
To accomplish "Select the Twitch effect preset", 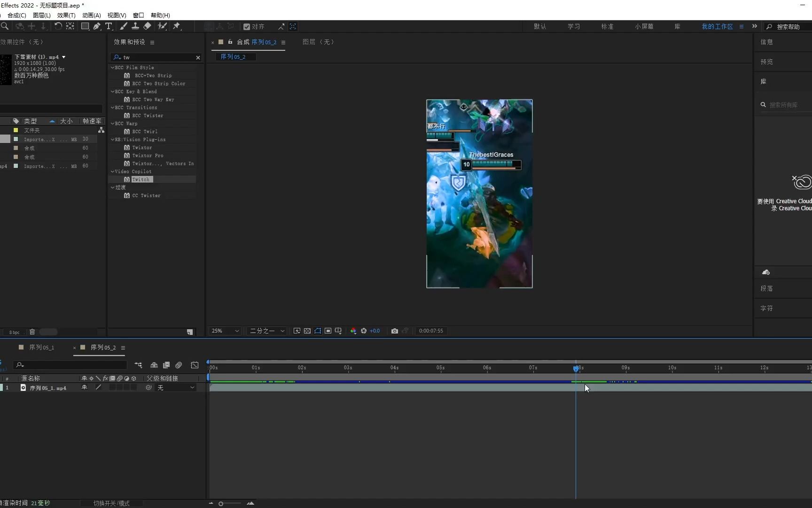I will tap(141, 180).
